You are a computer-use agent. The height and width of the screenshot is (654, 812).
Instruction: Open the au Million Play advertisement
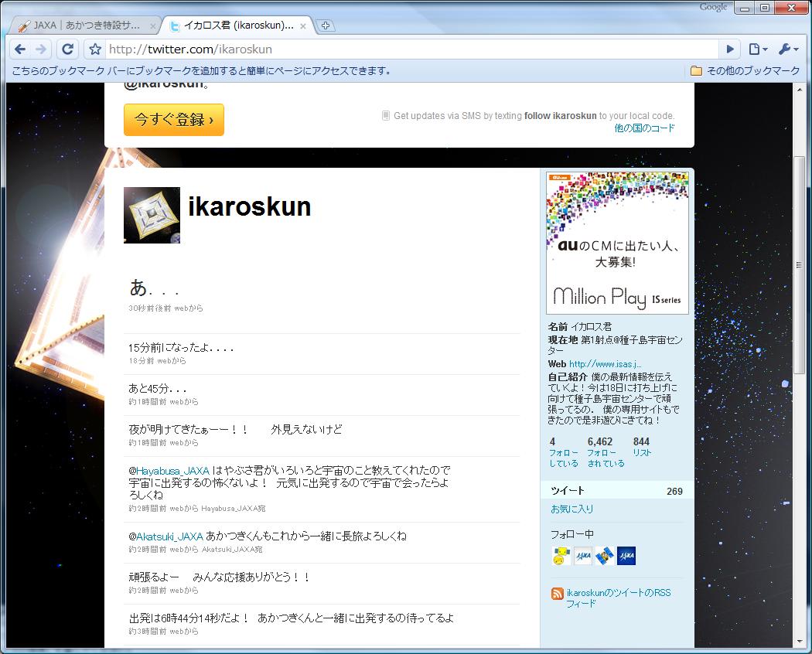[617, 243]
